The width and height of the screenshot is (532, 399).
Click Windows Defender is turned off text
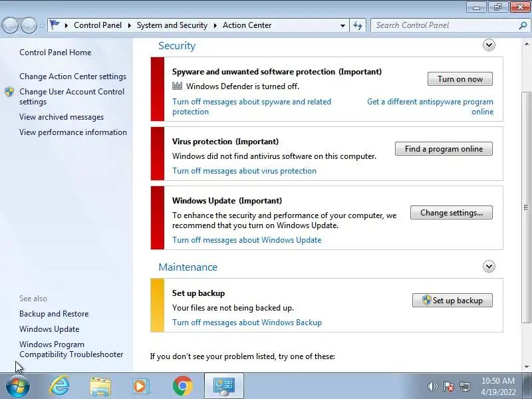(x=243, y=86)
